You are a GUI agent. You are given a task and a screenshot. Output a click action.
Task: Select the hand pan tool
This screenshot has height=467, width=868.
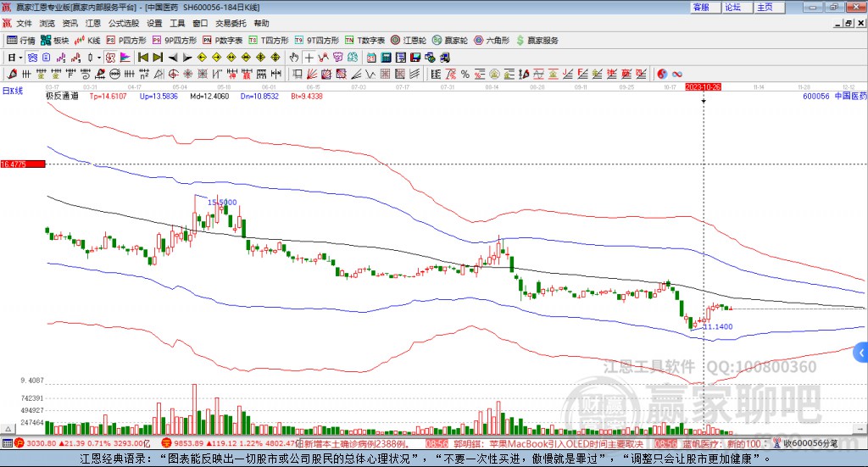[294, 58]
